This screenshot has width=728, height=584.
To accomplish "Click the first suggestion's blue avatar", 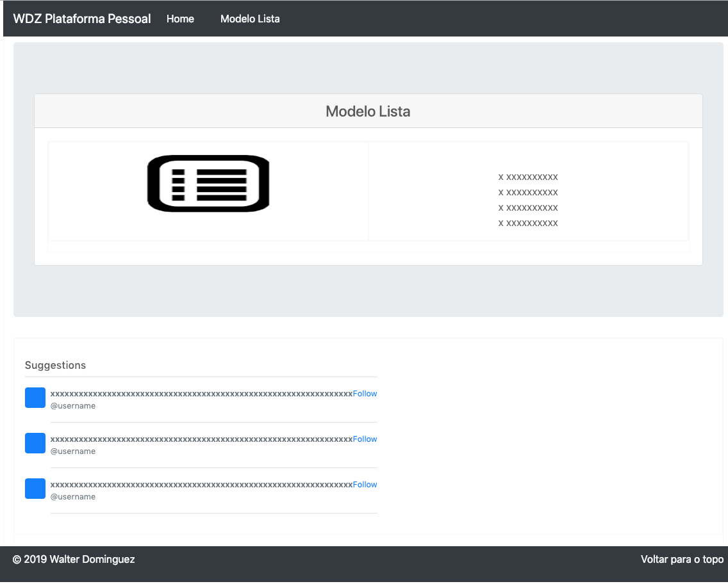I will (35, 398).
